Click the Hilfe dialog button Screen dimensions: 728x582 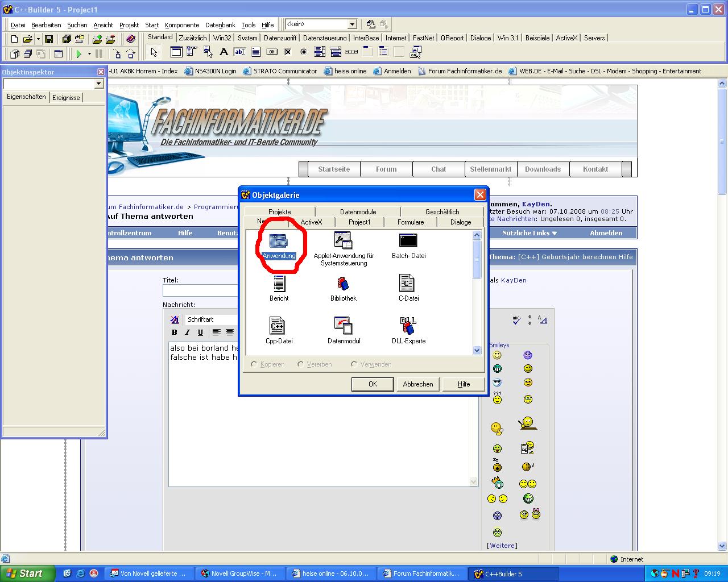(464, 384)
